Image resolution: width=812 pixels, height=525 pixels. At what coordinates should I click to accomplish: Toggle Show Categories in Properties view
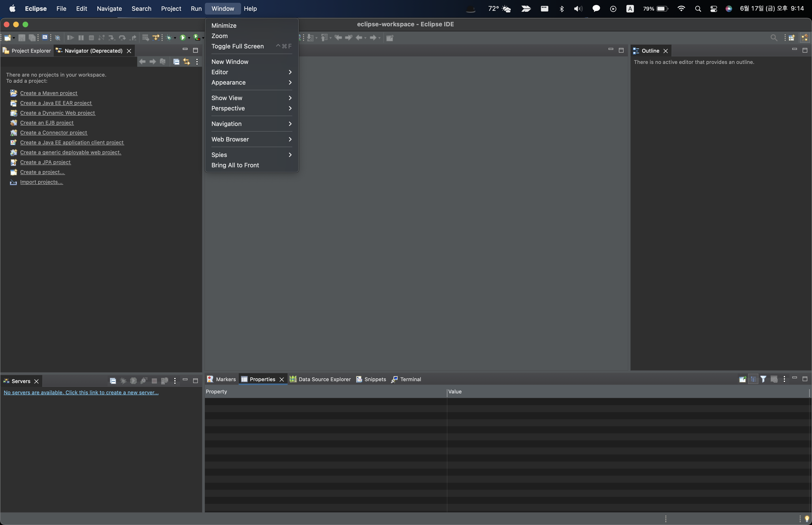[753, 379]
